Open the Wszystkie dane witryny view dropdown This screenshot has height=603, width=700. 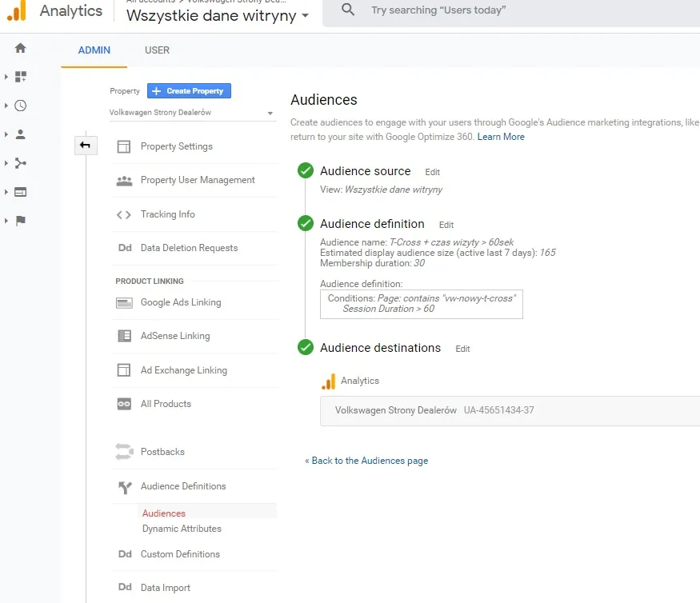[218, 16]
